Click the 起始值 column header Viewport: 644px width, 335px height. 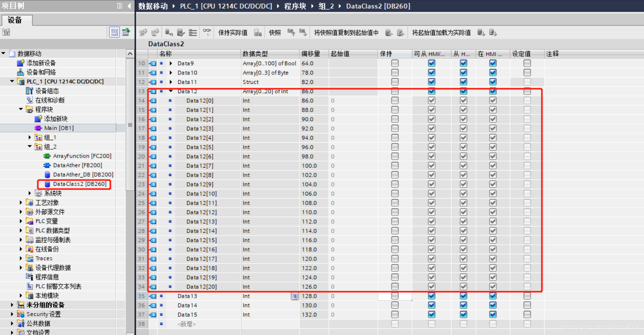point(353,54)
